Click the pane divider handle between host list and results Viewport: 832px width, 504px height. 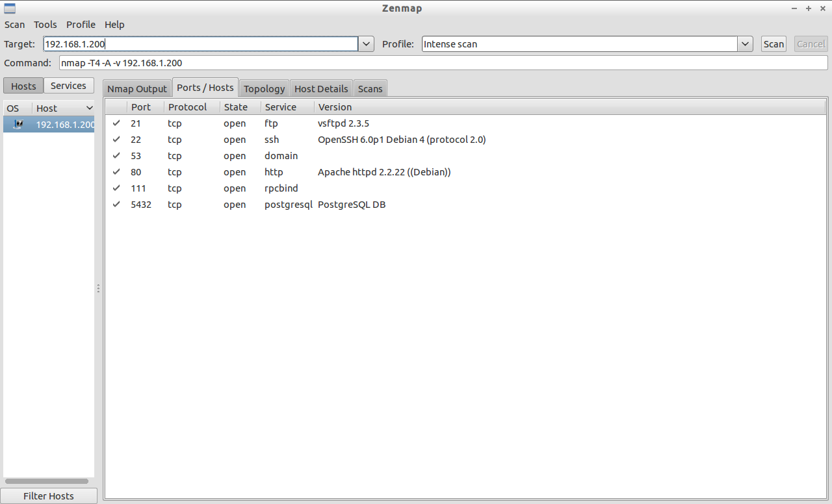click(98, 288)
